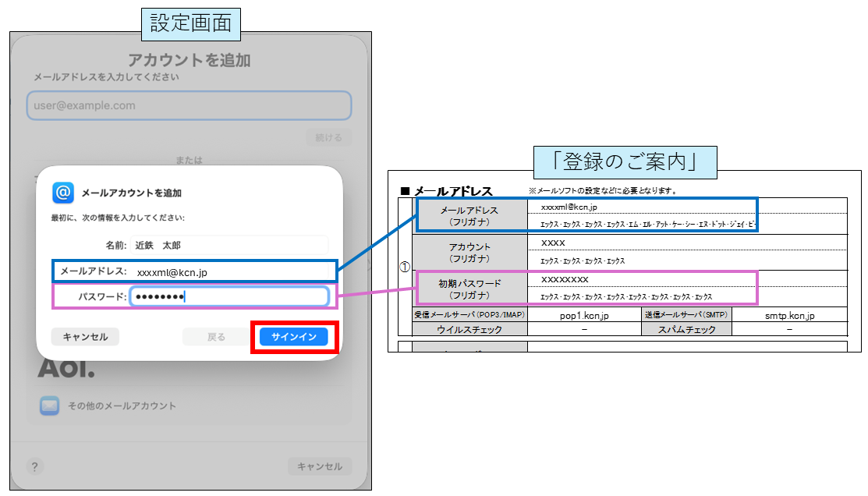
Task: Click the 続ける button
Action: pos(328,136)
